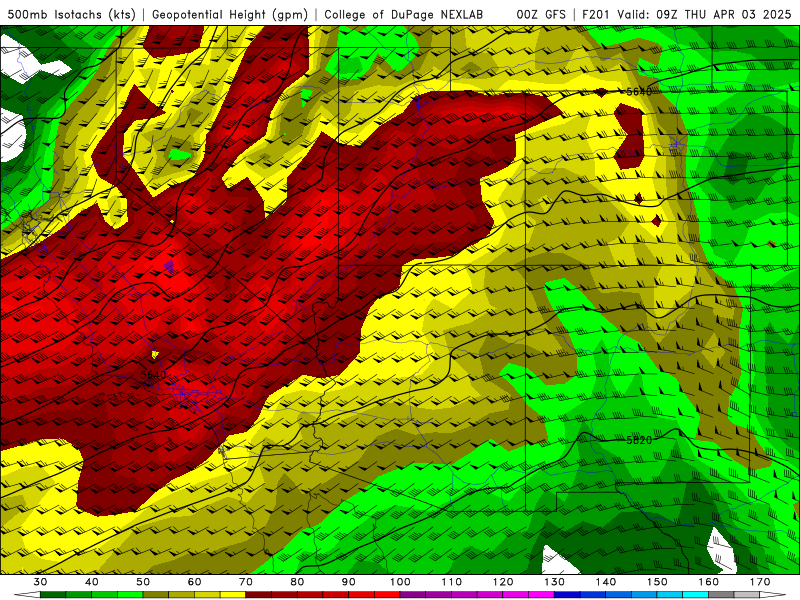Click the 30 value on the color scale
Image resolution: width=800 pixels, height=600 pixels.
coord(40,582)
